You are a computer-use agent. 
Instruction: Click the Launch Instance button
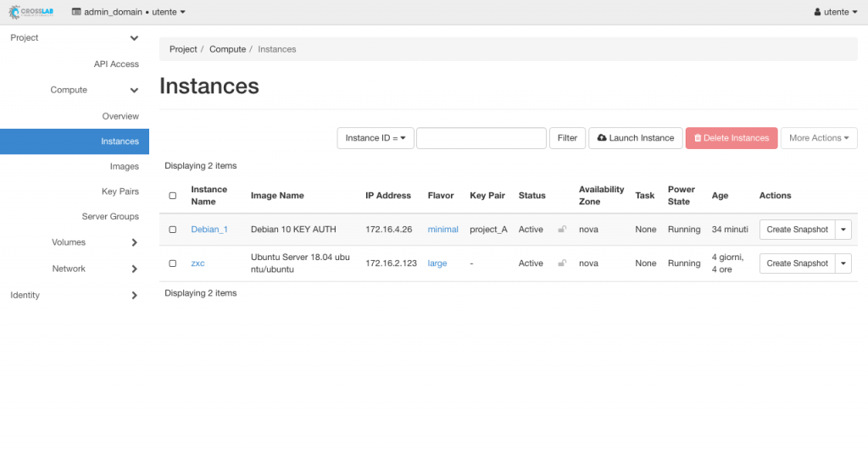click(636, 138)
